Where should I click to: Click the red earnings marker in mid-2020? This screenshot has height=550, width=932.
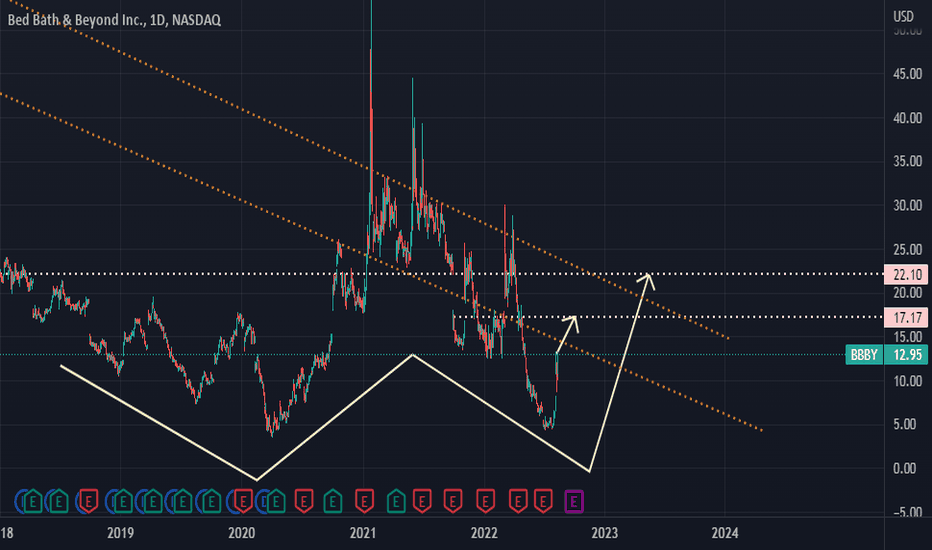304,501
